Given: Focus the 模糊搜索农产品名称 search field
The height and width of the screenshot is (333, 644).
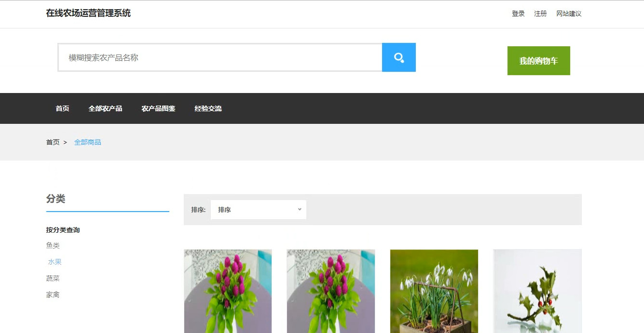Looking at the screenshot, I should tap(220, 57).
